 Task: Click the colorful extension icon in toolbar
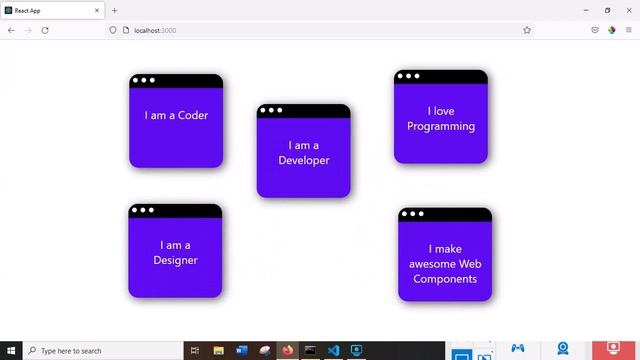[611, 30]
